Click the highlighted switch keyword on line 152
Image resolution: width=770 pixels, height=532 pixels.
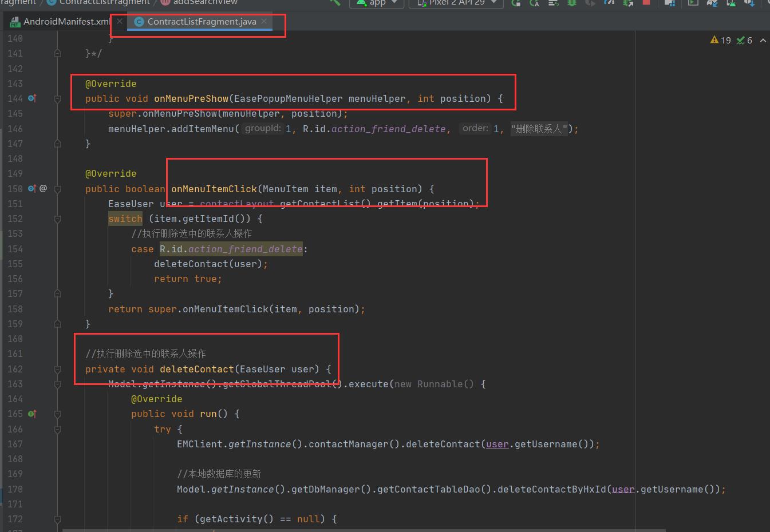pos(125,219)
